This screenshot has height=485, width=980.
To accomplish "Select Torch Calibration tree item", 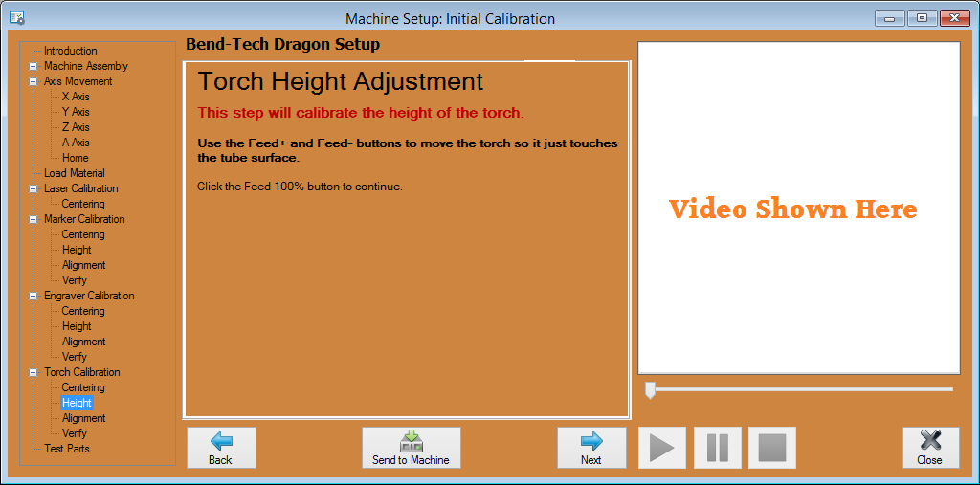I will coord(82,372).
